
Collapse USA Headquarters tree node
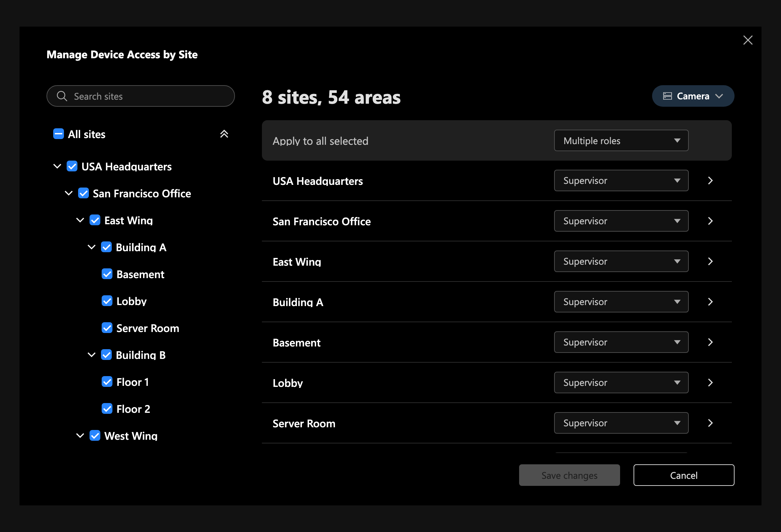point(57,166)
